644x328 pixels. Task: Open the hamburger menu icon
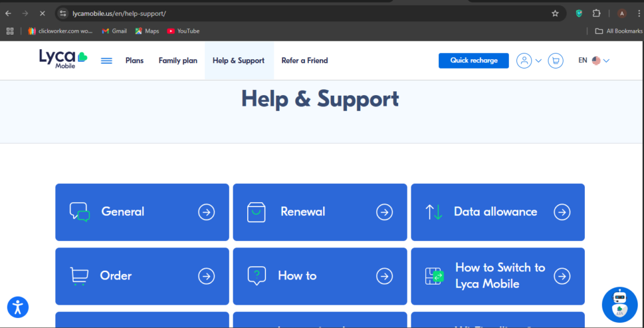106,61
